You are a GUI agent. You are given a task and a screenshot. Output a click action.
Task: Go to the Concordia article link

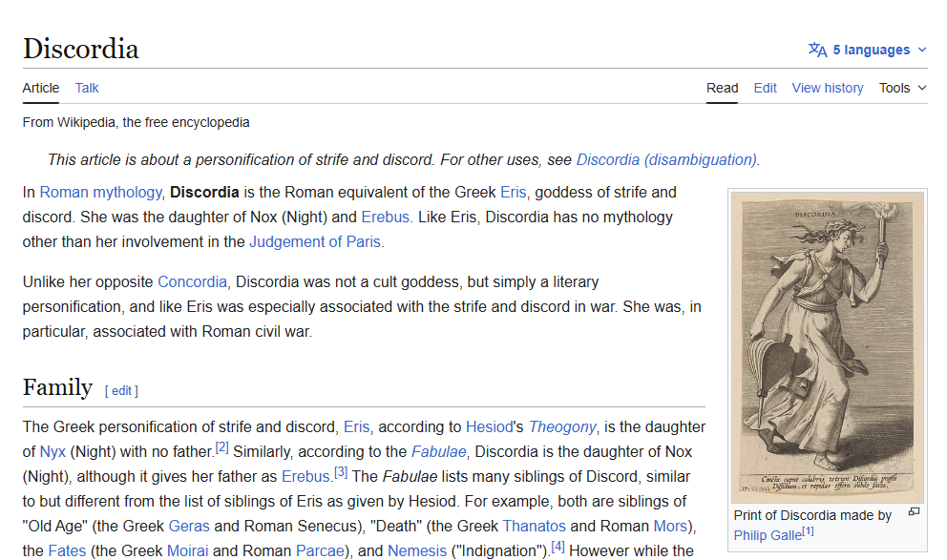(192, 281)
